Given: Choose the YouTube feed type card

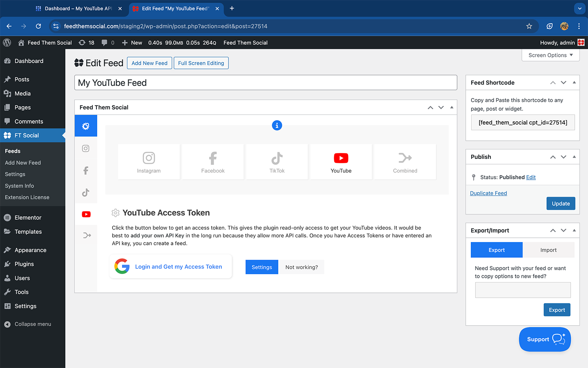Looking at the screenshot, I should (x=341, y=162).
